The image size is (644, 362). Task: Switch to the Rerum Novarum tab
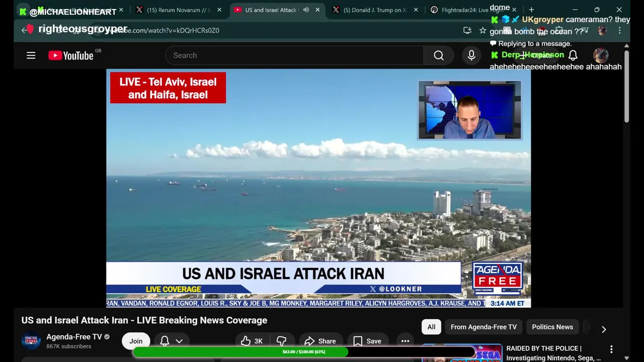tap(179, 10)
